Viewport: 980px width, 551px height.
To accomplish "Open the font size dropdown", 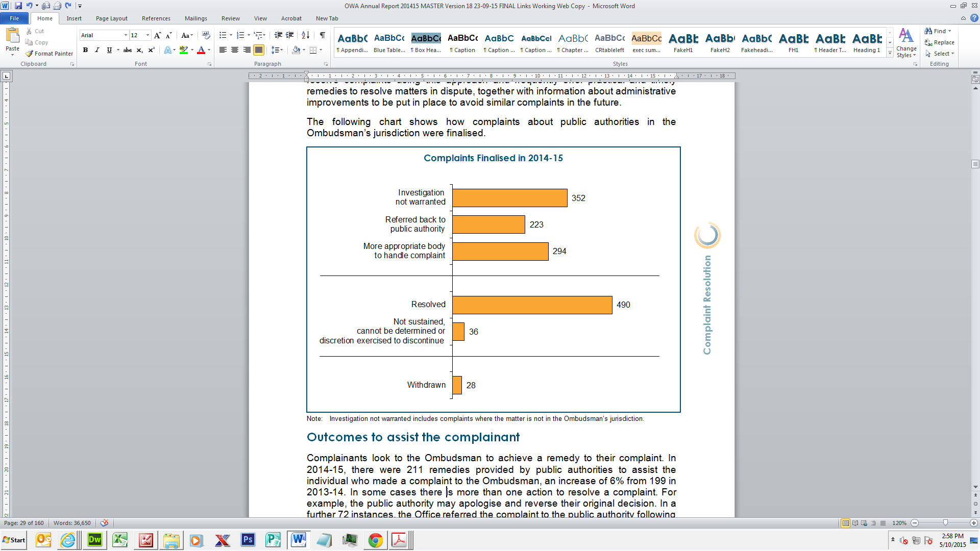I will [x=148, y=35].
